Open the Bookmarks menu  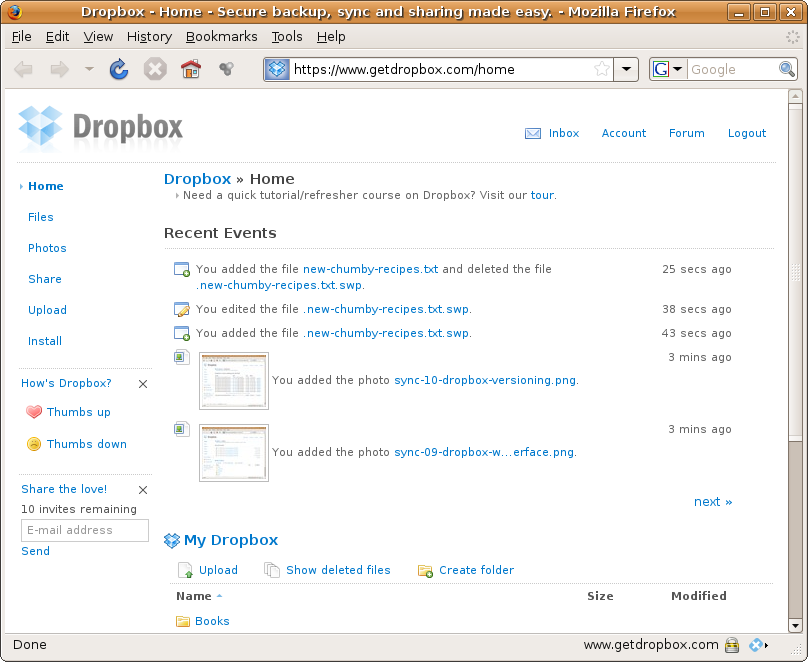(x=221, y=36)
